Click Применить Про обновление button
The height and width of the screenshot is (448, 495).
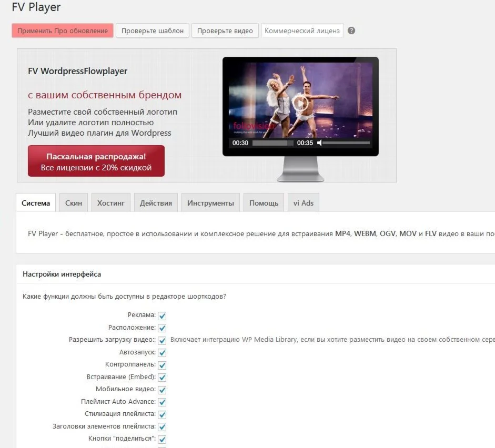pyautogui.click(x=62, y=30)
